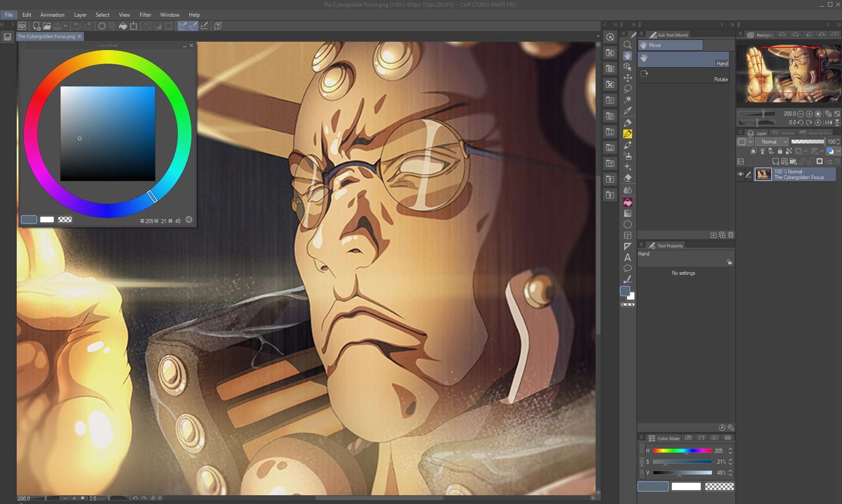Toggle Set as Reference Layer lighthouse
Screen dimensions: 842x504
click(762, 151)
